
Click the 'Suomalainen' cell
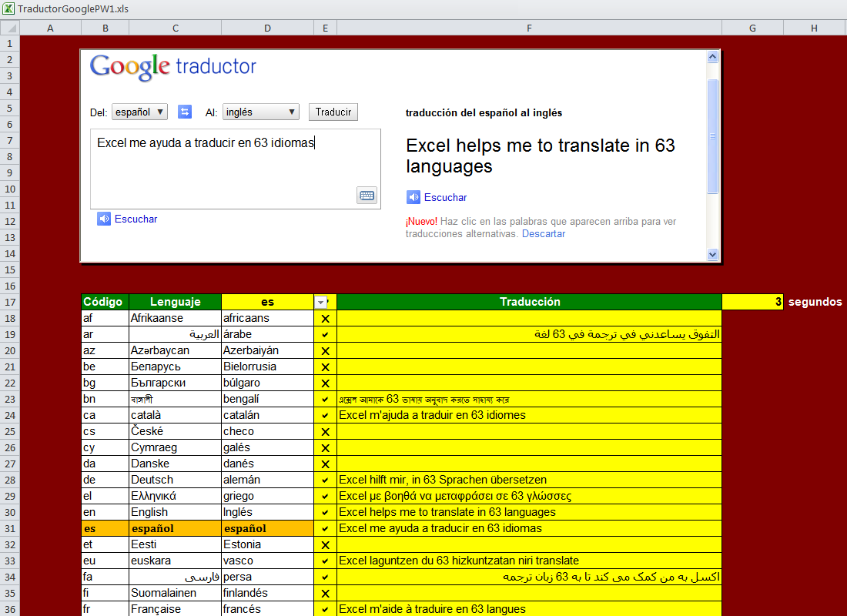(175, 594)
